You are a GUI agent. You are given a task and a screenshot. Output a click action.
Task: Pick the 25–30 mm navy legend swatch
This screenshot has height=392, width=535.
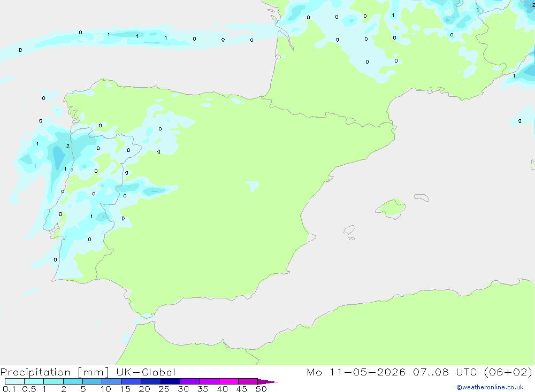[170, 381]
